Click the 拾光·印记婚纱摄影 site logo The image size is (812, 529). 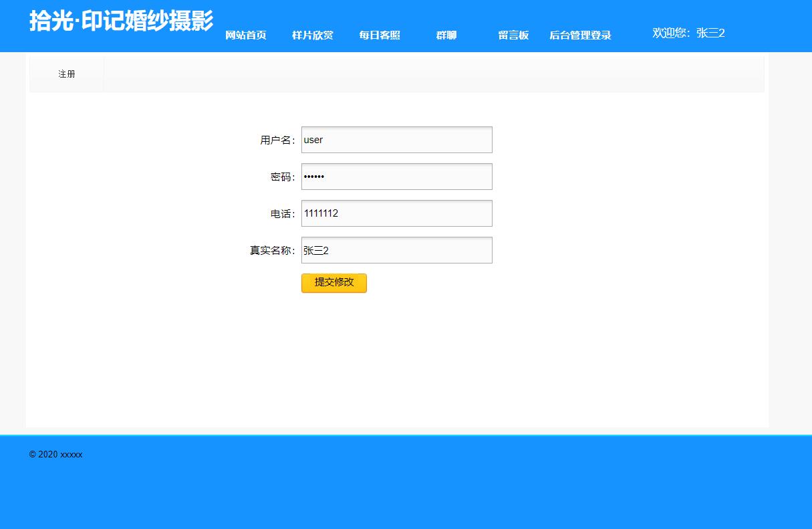coord(120,21)
